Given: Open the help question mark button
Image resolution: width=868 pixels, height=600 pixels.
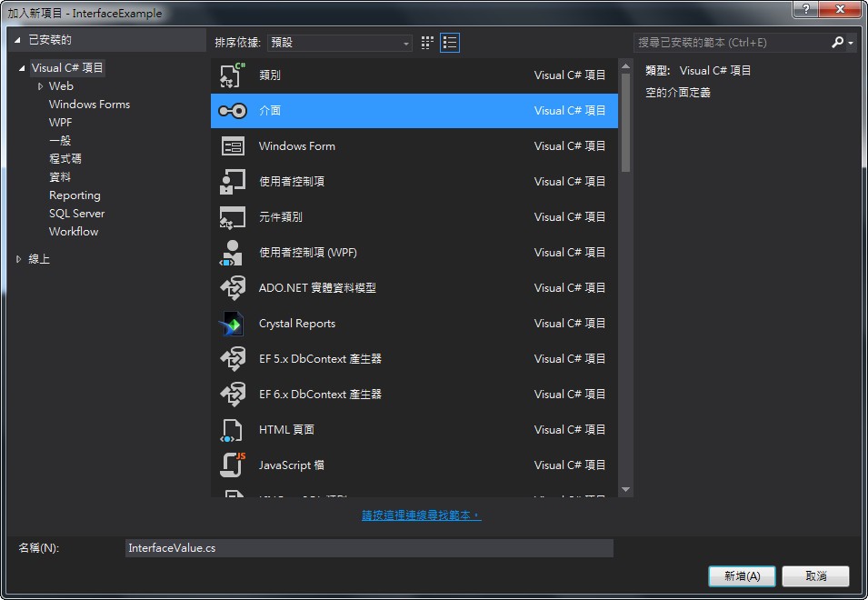Looking at the screenshot, I should click(x=805, y=9).
